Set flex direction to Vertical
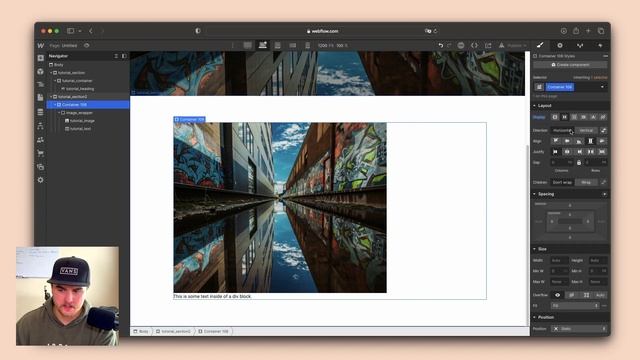640x360 pixels. [x=586, y=130]
